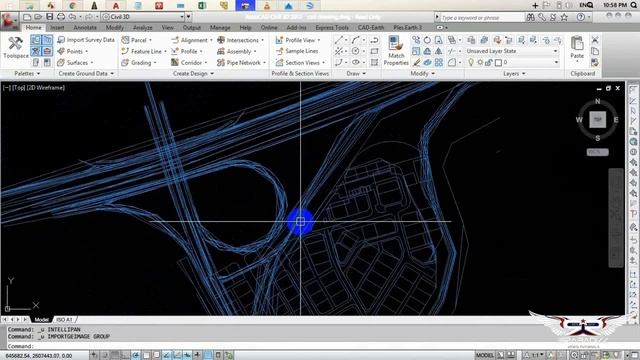This screenshot has width=640, height=360.
Task: Switch to the Analyze ribbon tab
Action: tap(142, 27)
